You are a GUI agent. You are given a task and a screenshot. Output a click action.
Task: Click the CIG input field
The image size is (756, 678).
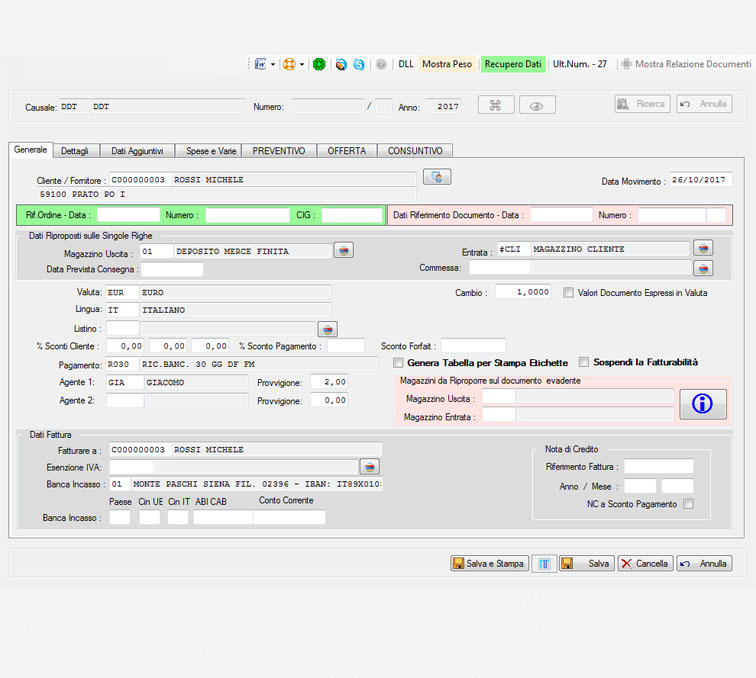[x=352, y=215]
